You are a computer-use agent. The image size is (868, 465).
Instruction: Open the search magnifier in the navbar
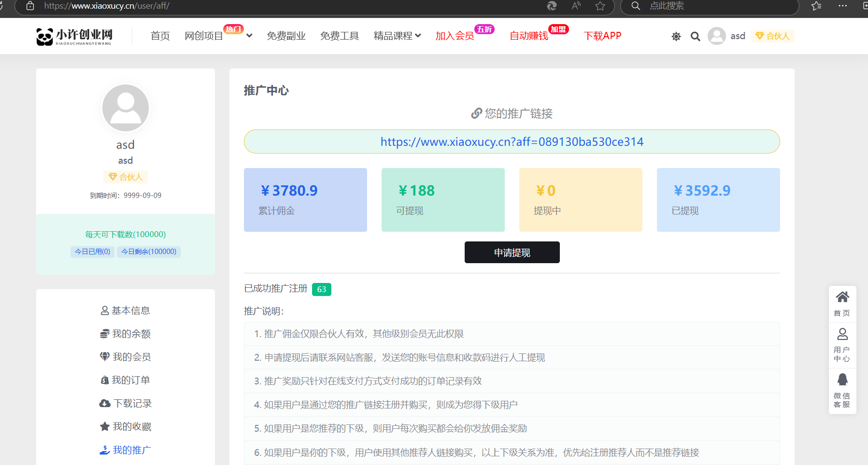(x=695, y=36)
